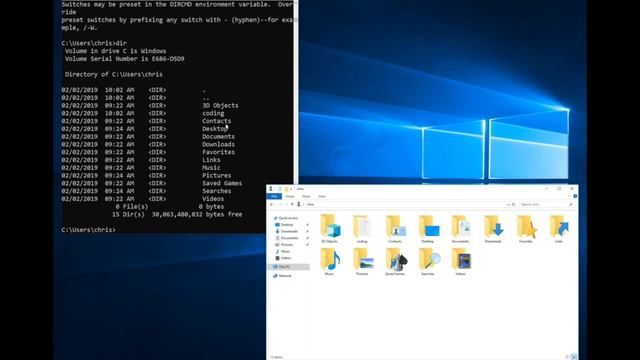Click "Contacts" in the terminal listing
The height and width of the screenshot is (360, 640).
point(217,121)
